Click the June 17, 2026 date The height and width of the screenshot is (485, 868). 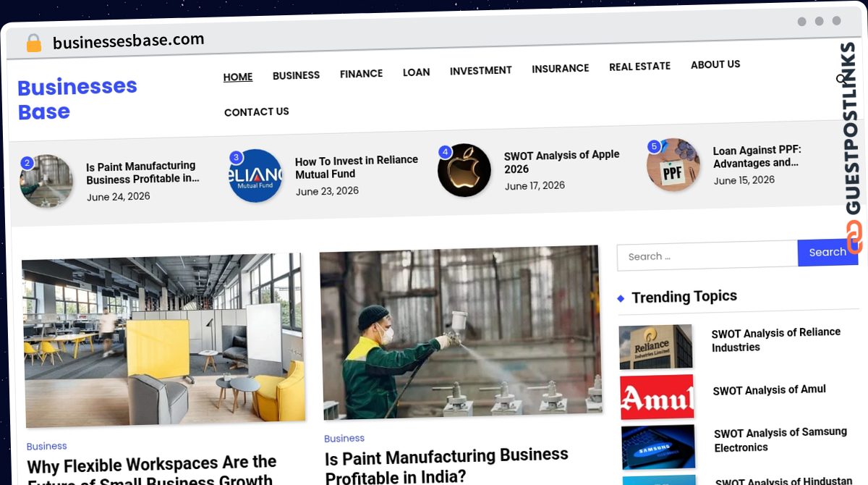pos(535,185)
